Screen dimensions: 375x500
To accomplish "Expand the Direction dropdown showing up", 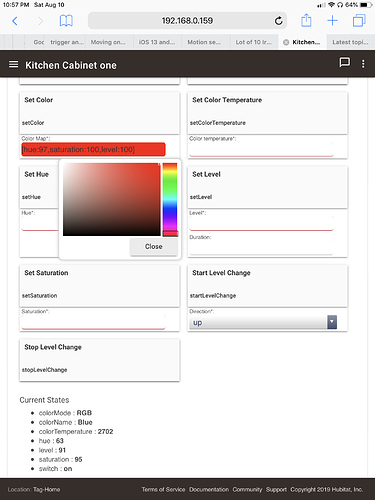I will point(263,322).
